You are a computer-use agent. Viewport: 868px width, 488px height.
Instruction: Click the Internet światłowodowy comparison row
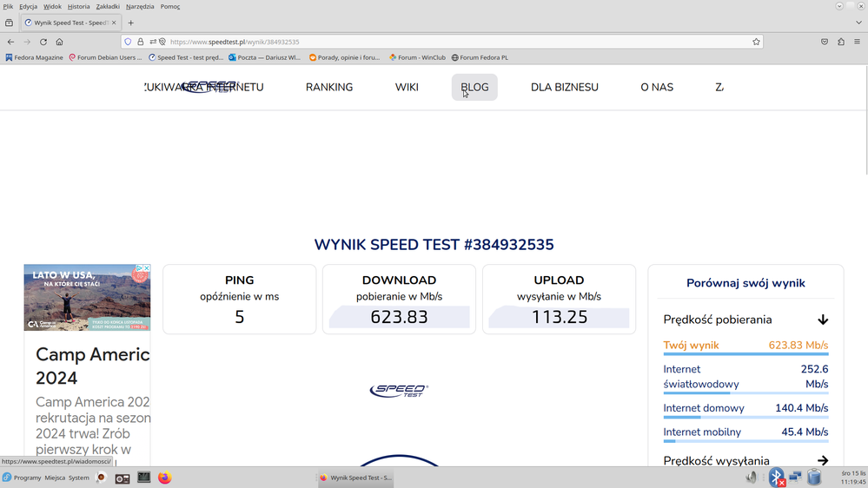tap(745, 378)
